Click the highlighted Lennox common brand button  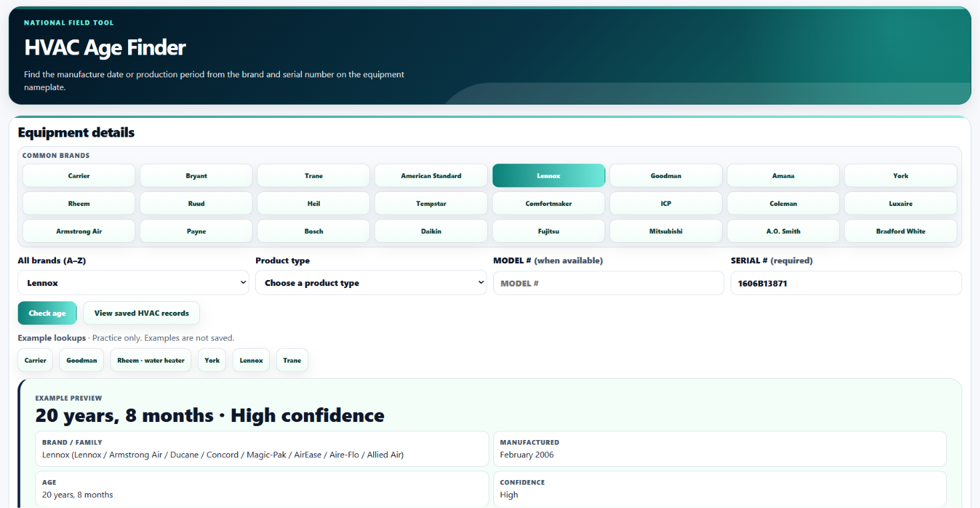(x=549, y=176)
